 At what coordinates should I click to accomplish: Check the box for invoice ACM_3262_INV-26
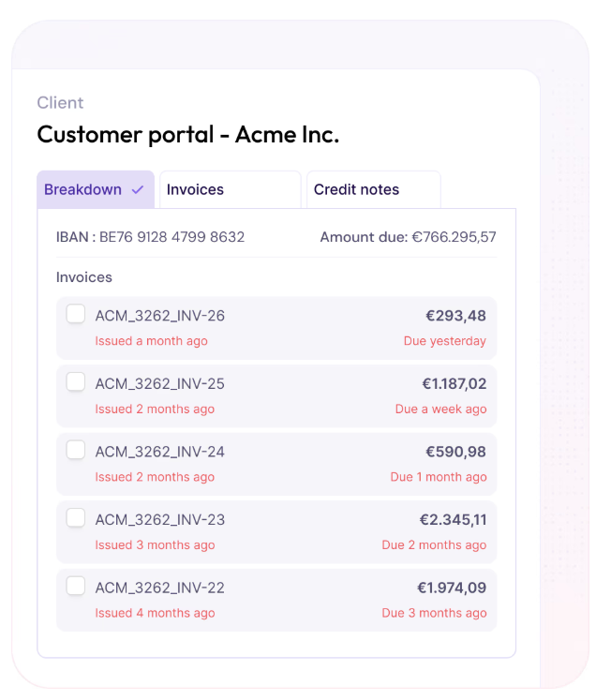76,314
